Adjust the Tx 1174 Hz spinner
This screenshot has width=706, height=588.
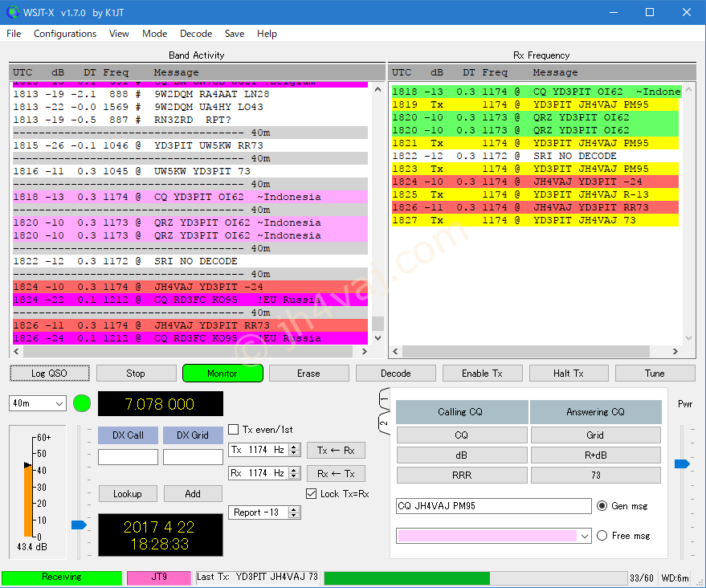(294, 450)
